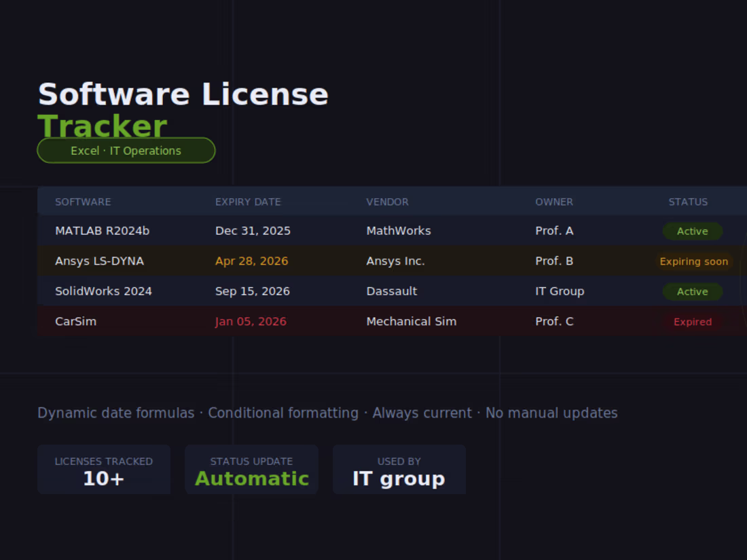The width and height of the screenshot is (747, 560).
Task: Click the Dynamic date formulas tagline text
Action: [x=327, y=413]
